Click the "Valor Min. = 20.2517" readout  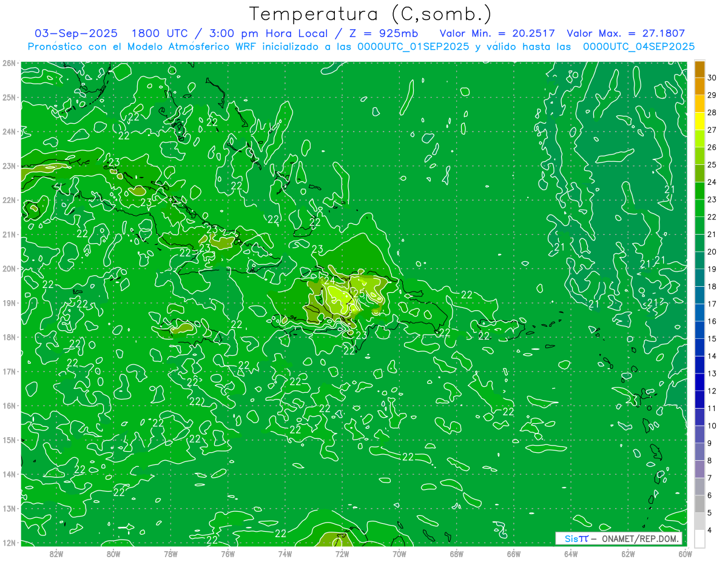tap(497, 33)
